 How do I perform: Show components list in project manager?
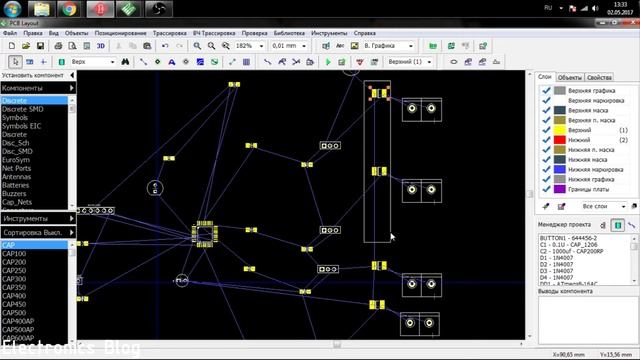(x=618, y=225)
